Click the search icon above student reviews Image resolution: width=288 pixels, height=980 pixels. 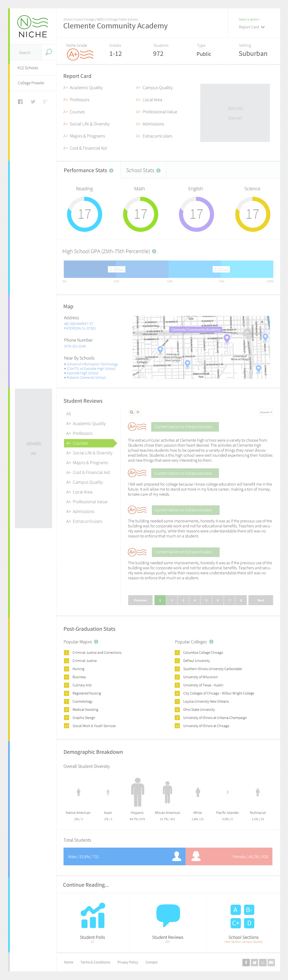tap(132, 412)
